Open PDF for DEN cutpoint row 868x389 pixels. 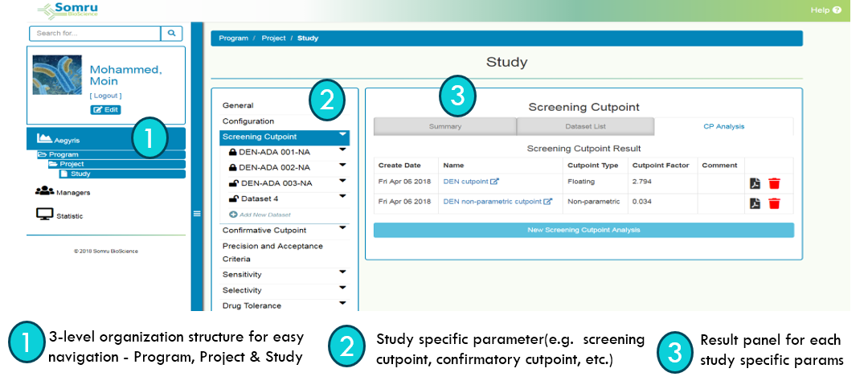(x=755, y=183)
